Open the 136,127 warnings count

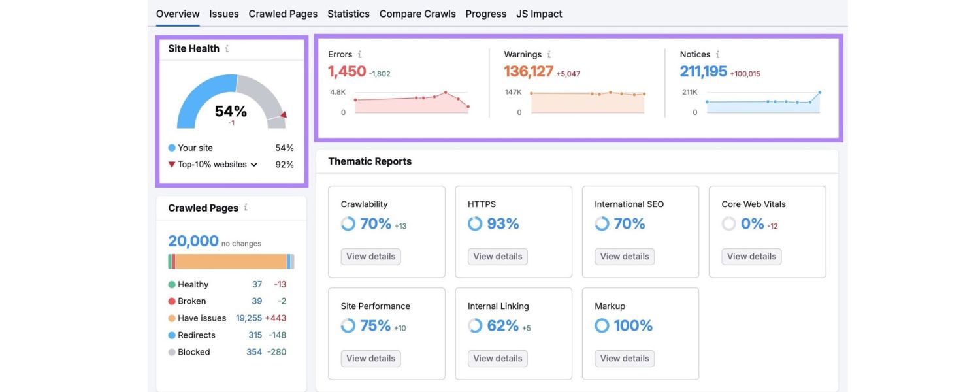pos(529,71)
